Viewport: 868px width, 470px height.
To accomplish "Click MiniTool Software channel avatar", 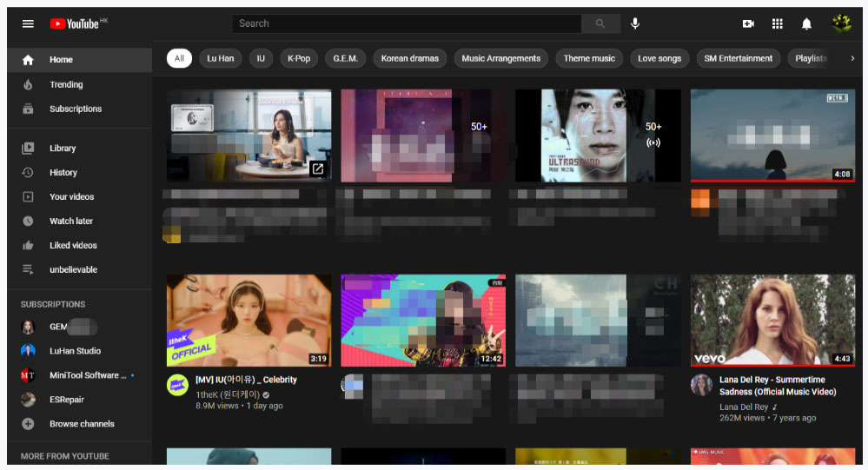I will (x=28, y=374).
